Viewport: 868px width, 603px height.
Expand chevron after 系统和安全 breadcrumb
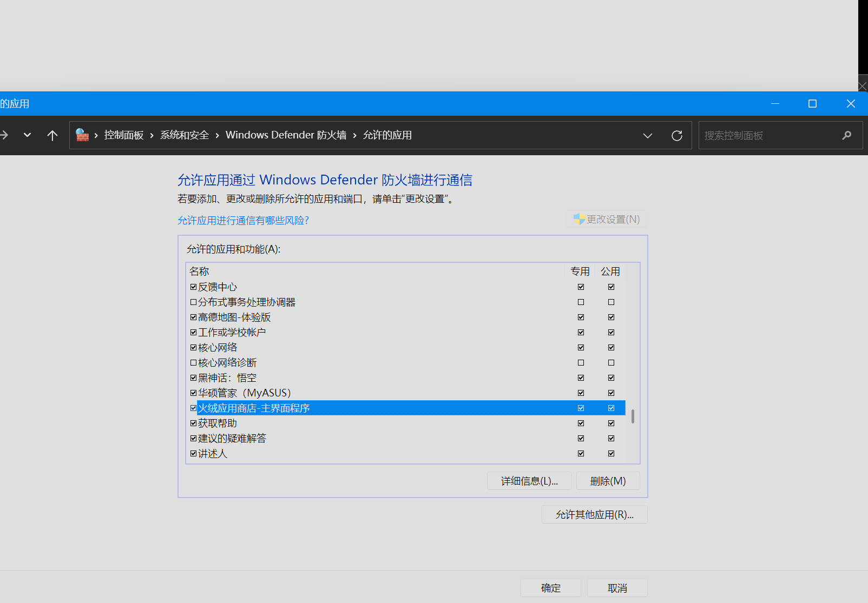coord(218,136)
